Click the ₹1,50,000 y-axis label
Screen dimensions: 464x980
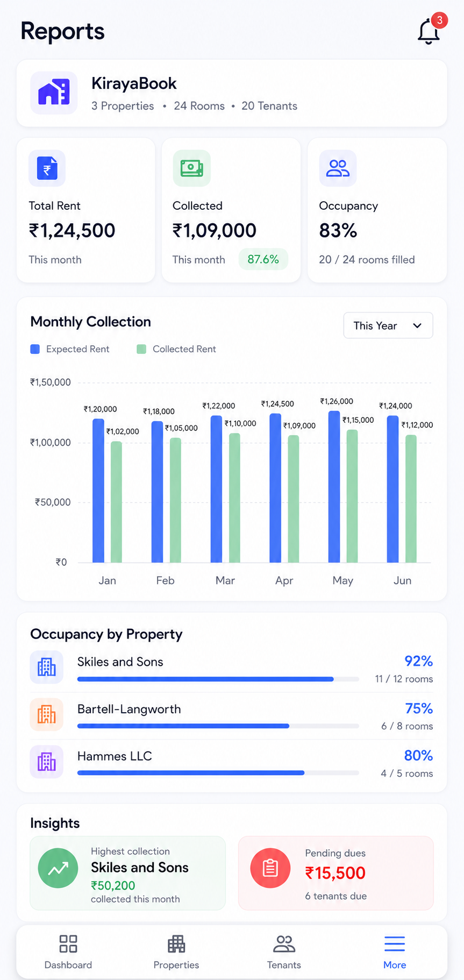51,382
